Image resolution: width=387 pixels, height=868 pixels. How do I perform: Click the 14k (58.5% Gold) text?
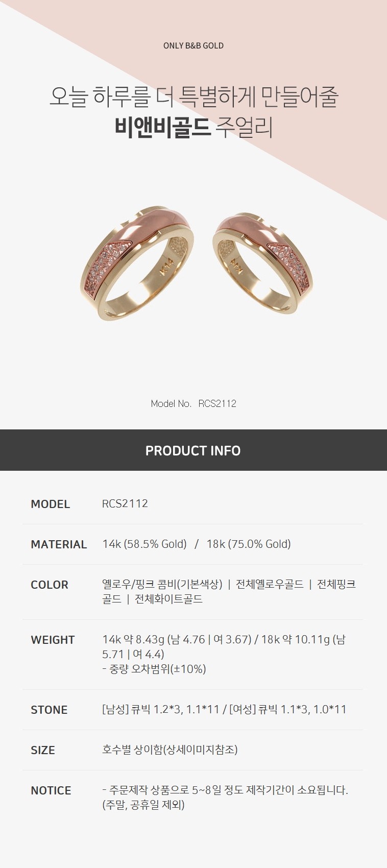tap(144, 544)
